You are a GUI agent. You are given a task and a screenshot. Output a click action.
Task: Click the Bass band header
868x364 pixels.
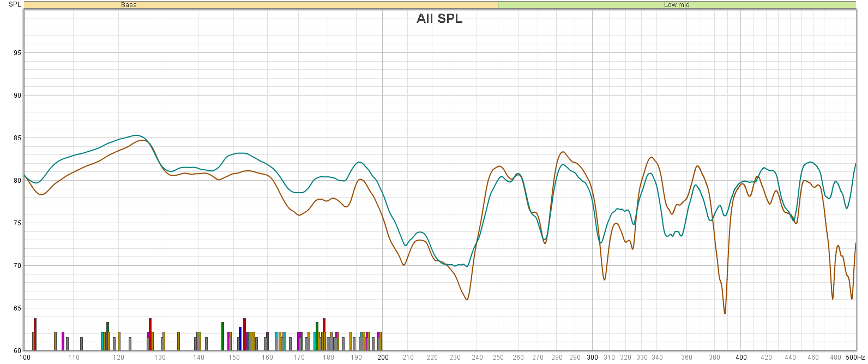click(129, 5)
